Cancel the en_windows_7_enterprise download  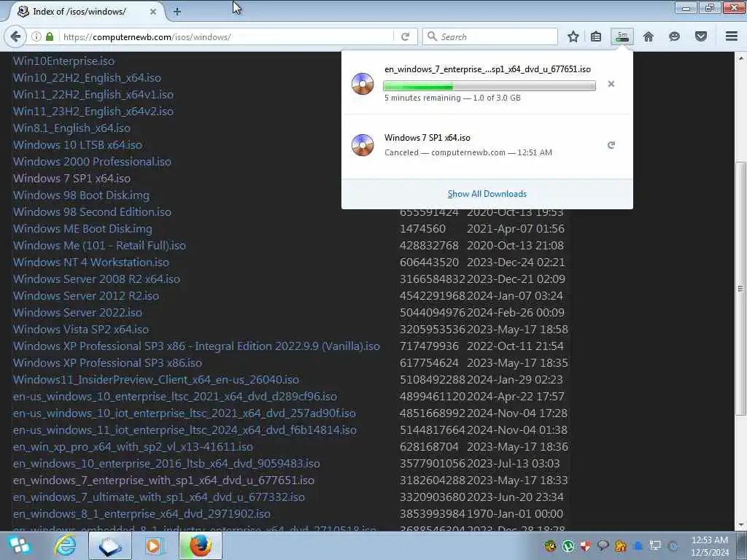[x=611, y=84]
